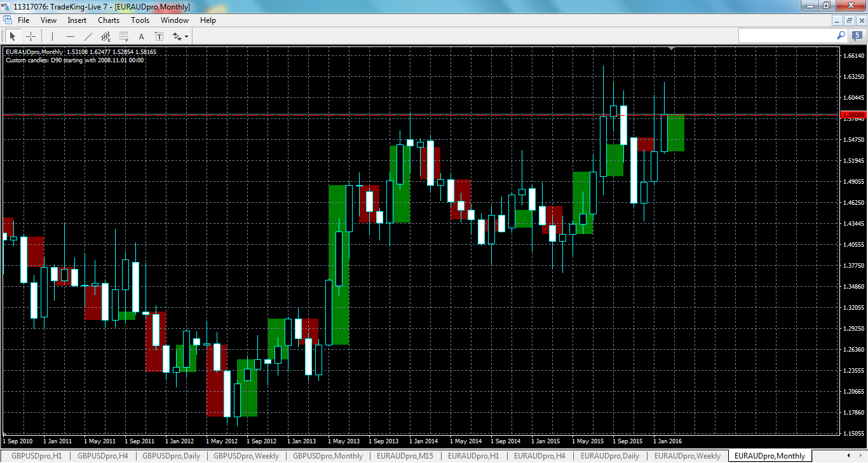Click the '1 May 2013' time axis label
The width and height of the screenshot is (868, 463).
[344, 441]
